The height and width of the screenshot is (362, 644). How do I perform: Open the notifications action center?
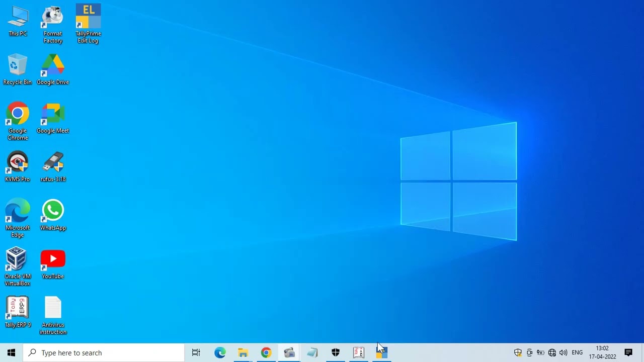(628, 352)
